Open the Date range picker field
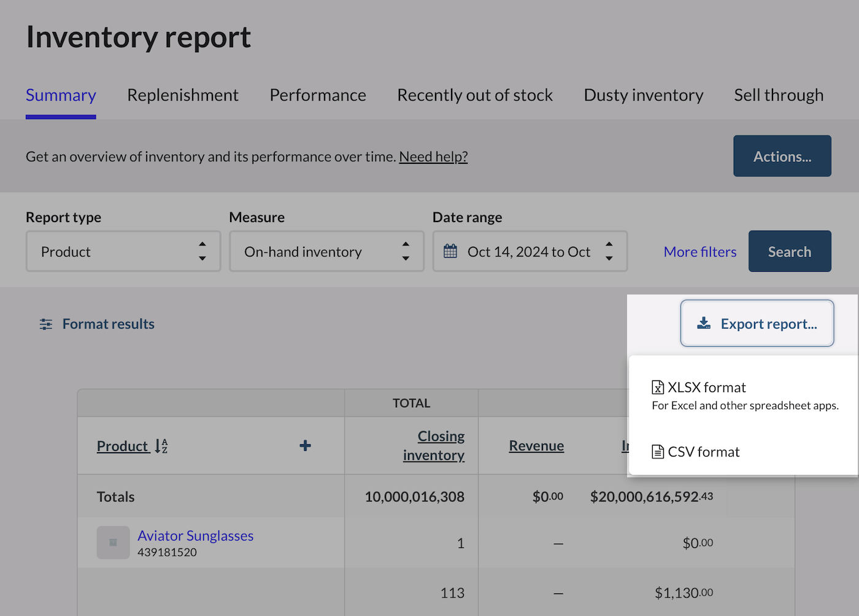 click(x=530, y=251)
